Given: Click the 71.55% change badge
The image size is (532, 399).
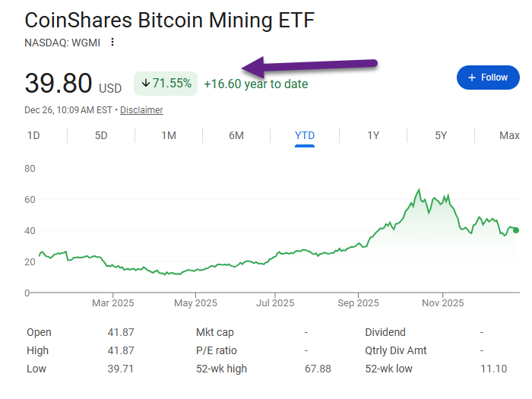Looking at the screenshot, I should pyautogui.click(x=166, y=84).
